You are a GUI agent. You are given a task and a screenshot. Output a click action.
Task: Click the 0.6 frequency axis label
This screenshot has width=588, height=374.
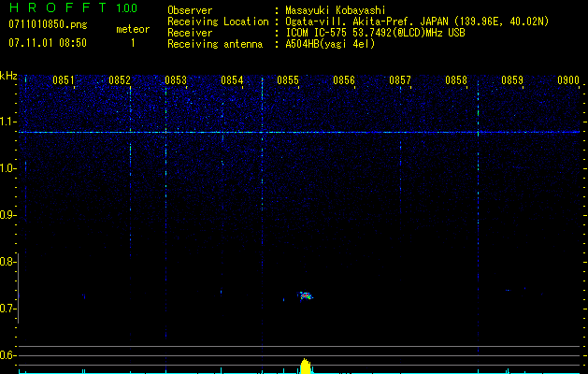pyautogui.click(x=8, y=355)
